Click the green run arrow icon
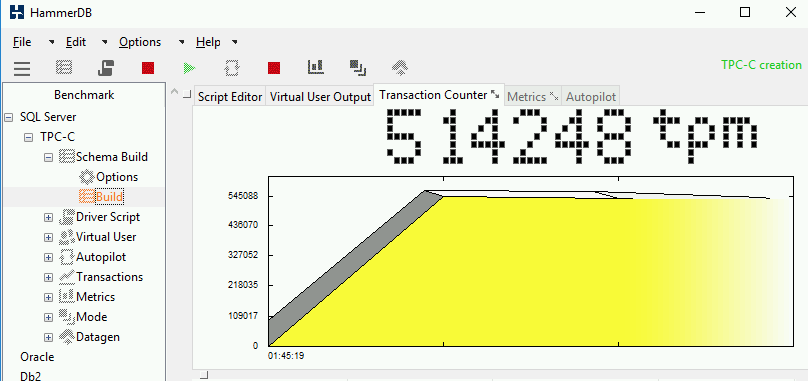Image resolution: width=808 pixels, height=381 pixels. (190, 68)
